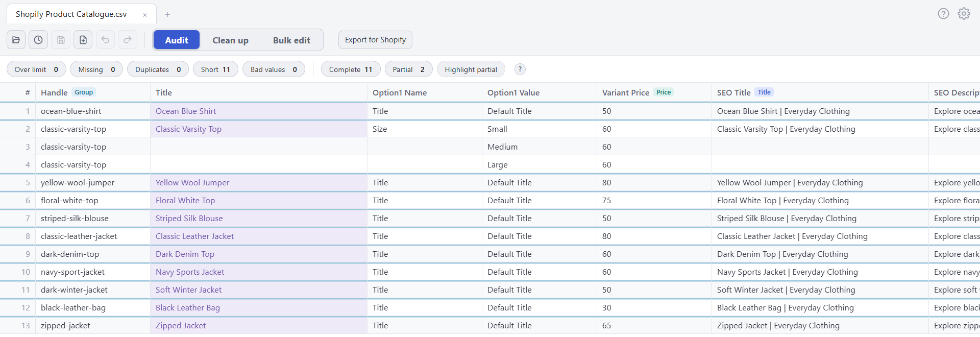The image size is (980, 337).
Task: Open version history clock icon
Action: tap(38, 40)
